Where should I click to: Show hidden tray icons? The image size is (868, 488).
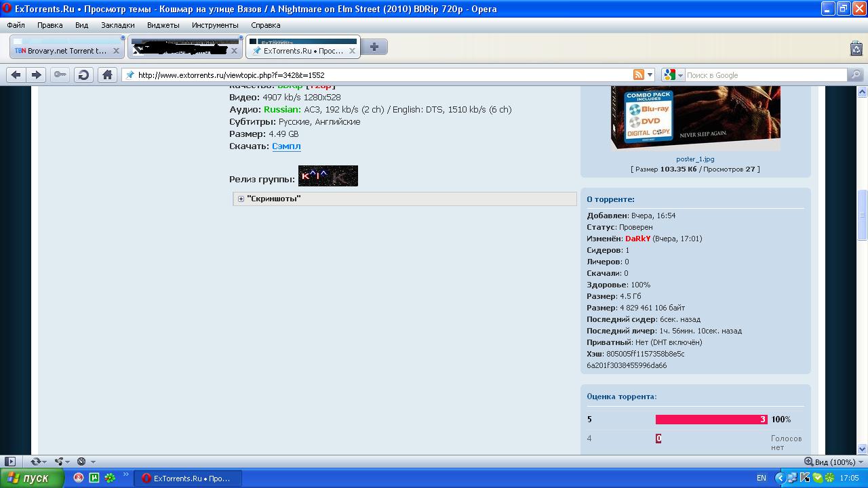781,478
